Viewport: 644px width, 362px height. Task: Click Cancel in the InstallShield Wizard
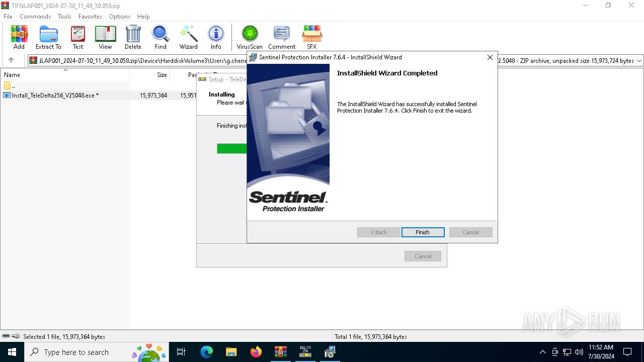click(x=470, y=232)
